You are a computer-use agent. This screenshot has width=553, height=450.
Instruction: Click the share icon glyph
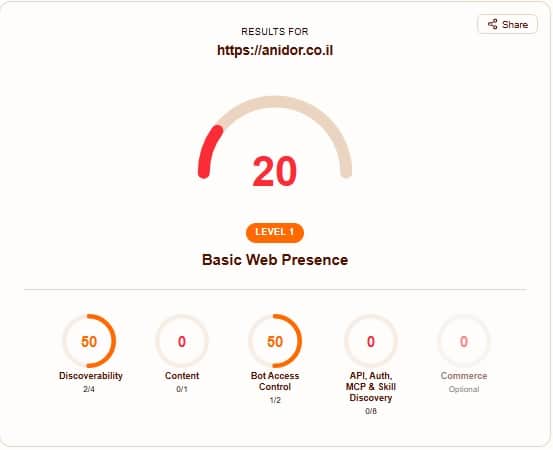tap(493, 24)
